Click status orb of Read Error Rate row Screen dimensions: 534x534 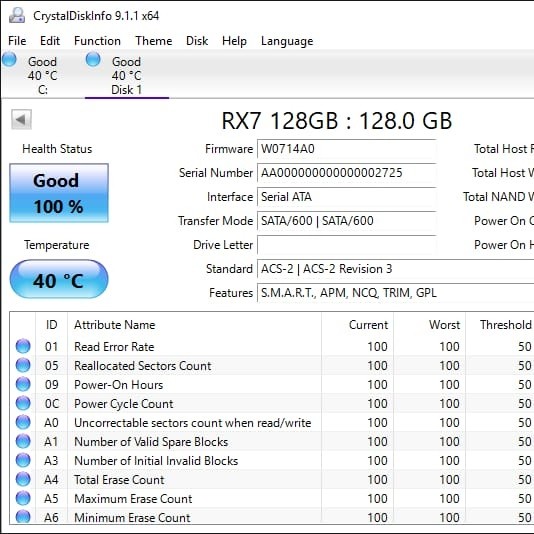(23, 346)
